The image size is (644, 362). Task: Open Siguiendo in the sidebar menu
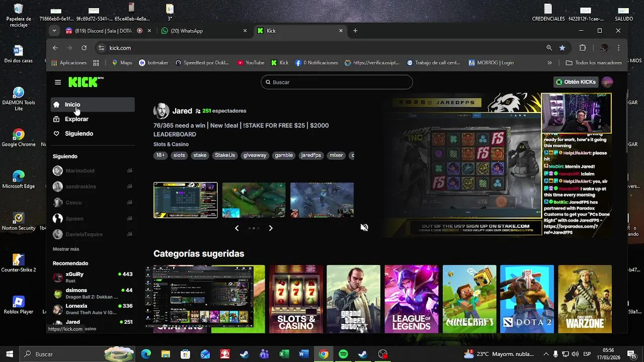tap(79, 134)
